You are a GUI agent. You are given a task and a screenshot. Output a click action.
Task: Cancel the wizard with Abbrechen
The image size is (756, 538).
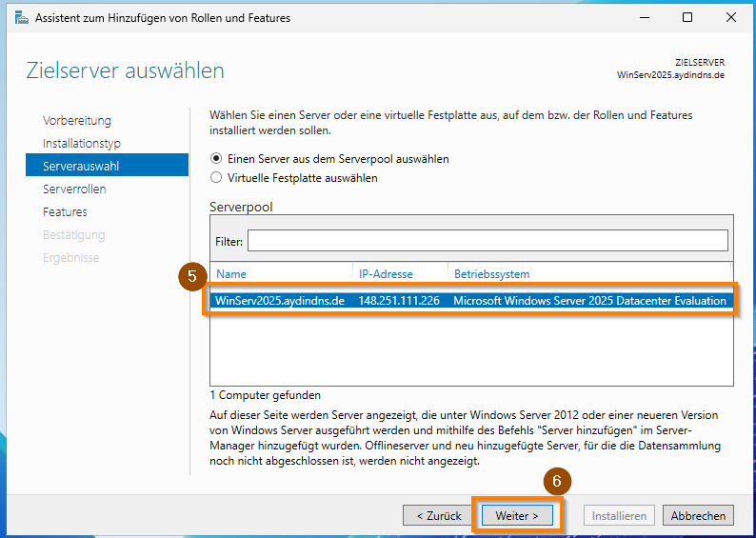coord(698,515)
